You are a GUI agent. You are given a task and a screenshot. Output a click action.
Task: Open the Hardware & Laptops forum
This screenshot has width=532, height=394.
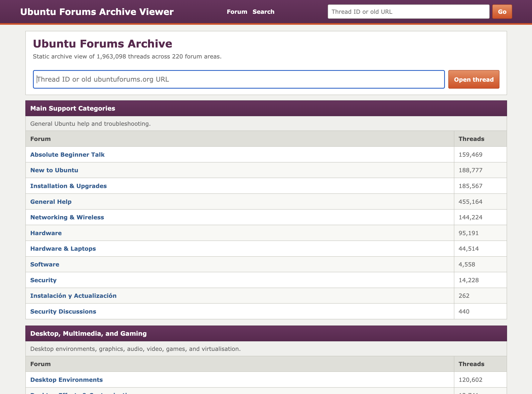coord(63,249)
